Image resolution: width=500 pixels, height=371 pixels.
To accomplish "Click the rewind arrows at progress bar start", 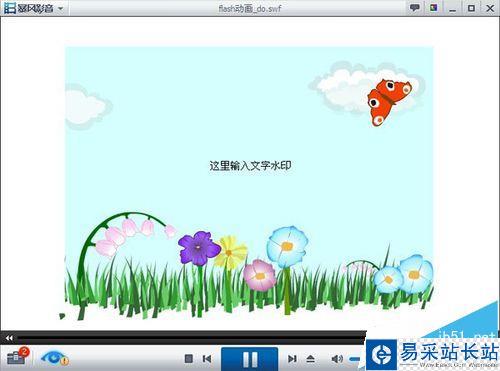I will tap(9, 338).
